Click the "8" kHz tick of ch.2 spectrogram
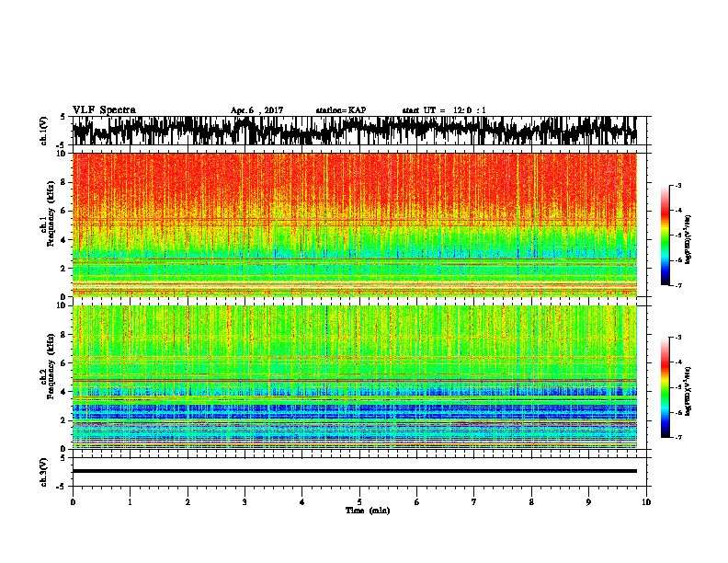The width and height of the screenshot is (728, 563). (x=64, y=335)
